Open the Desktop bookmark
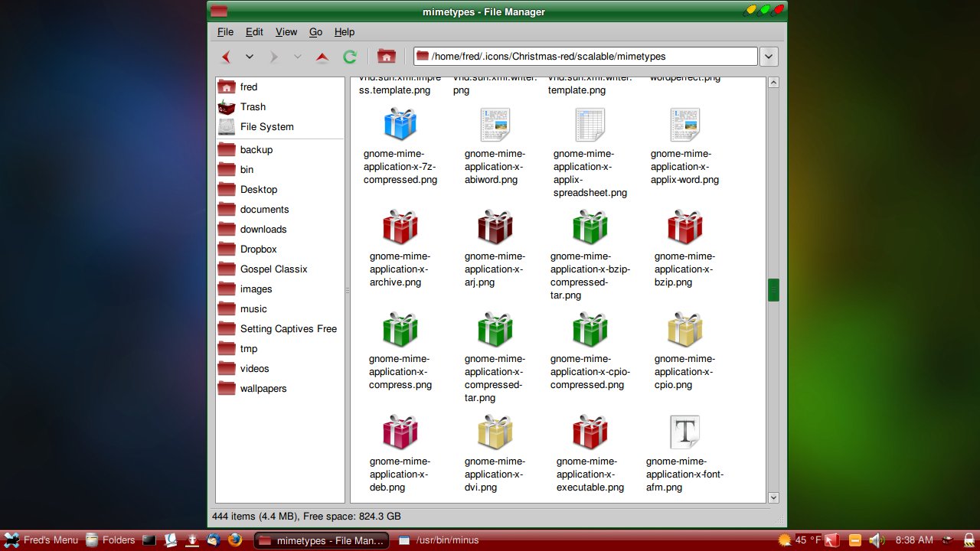Image resolution: width=980 pixels, height=551 pixels. point(280,190)
